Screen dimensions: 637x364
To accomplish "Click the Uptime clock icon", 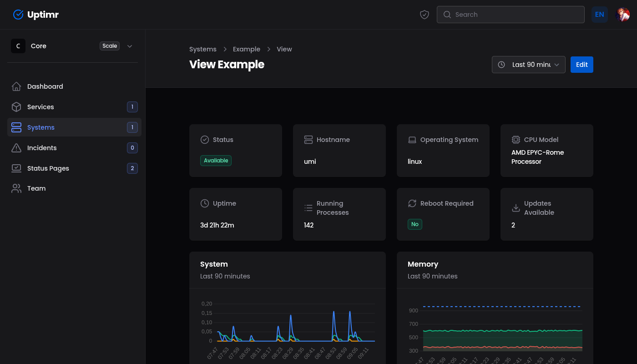I will click(x=205, y=203).
